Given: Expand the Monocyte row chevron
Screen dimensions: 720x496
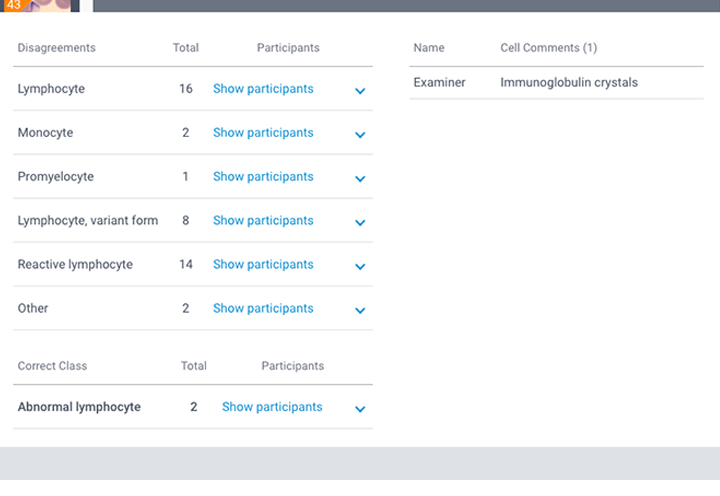Looking at the screenshot, I should (x=360, y=135).
